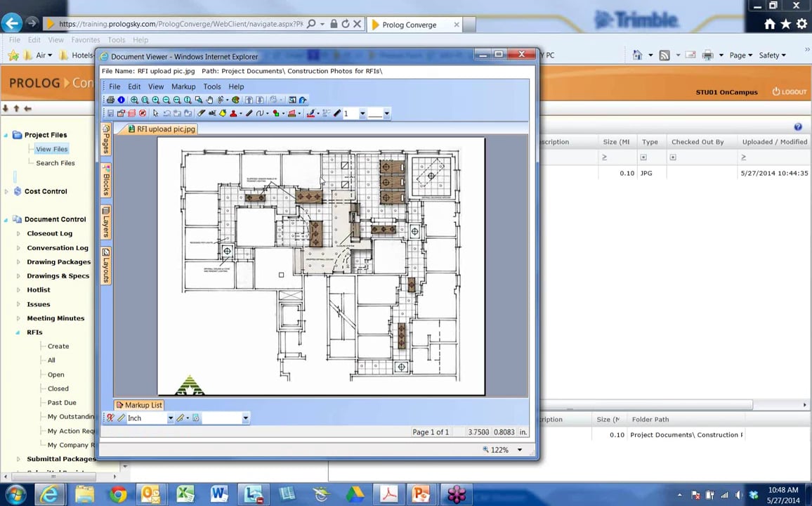
Task: Click the Print icon in Document Viewer toolbar
Action: (x=110, y=100)
